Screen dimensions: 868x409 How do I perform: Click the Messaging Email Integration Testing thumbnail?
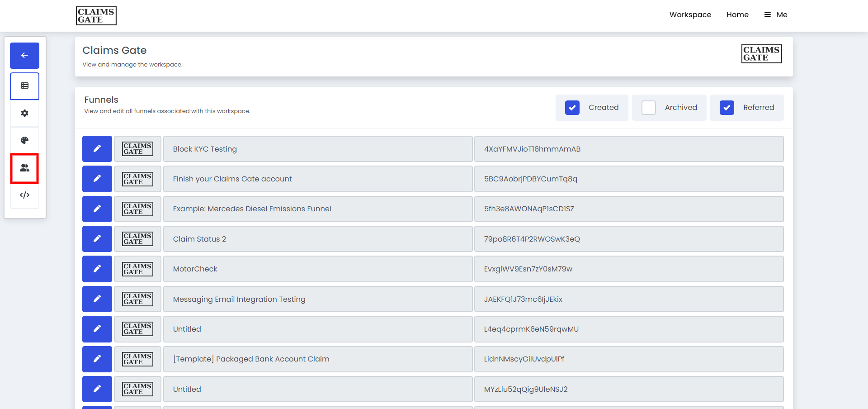[137, 299]
